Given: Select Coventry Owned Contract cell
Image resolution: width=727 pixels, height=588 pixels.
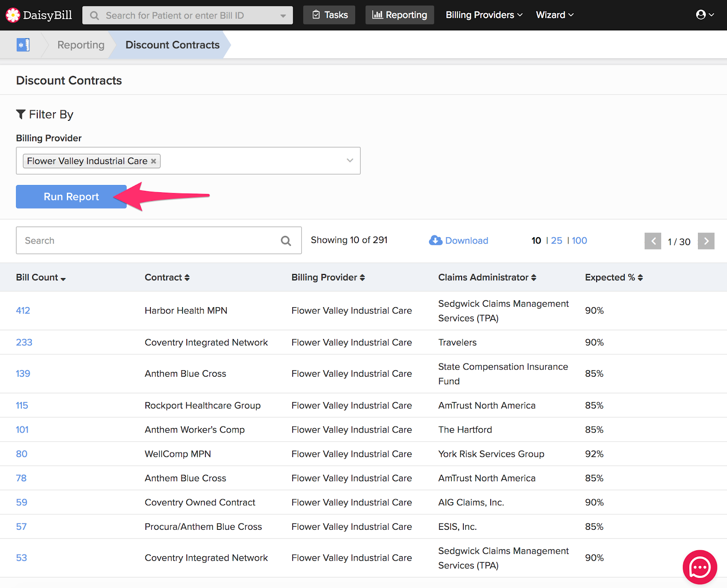Looking at the screenshot, I should (200, 503).
